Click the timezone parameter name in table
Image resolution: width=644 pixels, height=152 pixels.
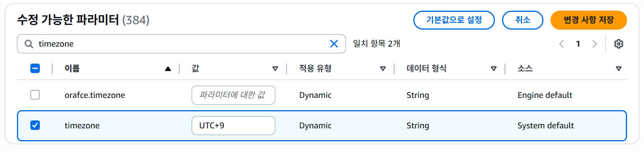click(x=82, y=126)
